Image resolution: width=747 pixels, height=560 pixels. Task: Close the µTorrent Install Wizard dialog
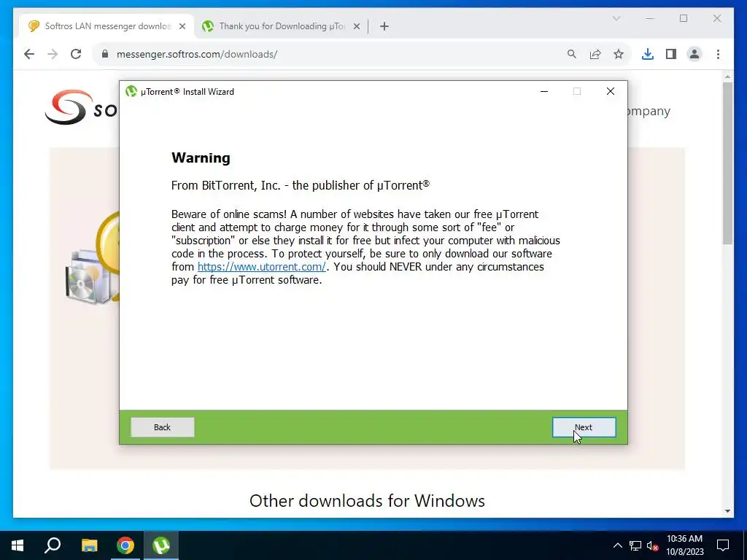coord(611,91)
